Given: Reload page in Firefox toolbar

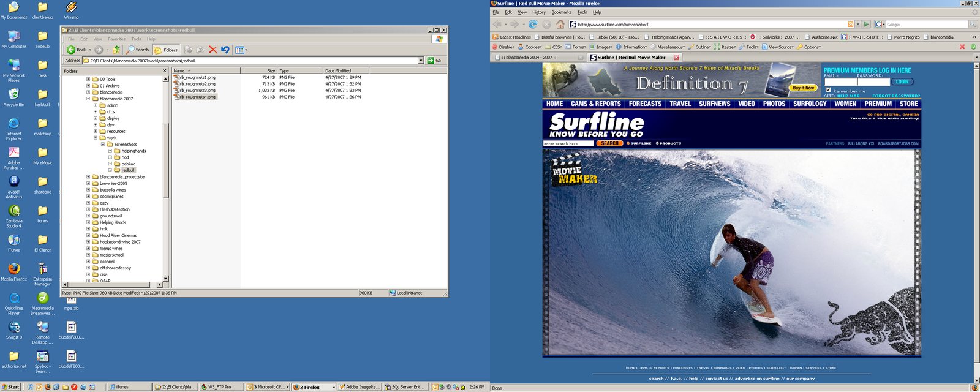Looking at the screenshot, I should coord(533,24).
